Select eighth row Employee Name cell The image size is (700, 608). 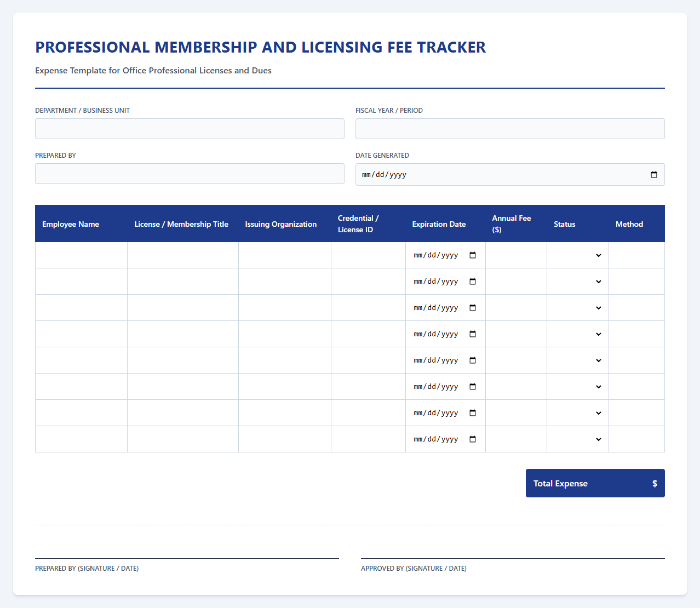coord(81,439)
